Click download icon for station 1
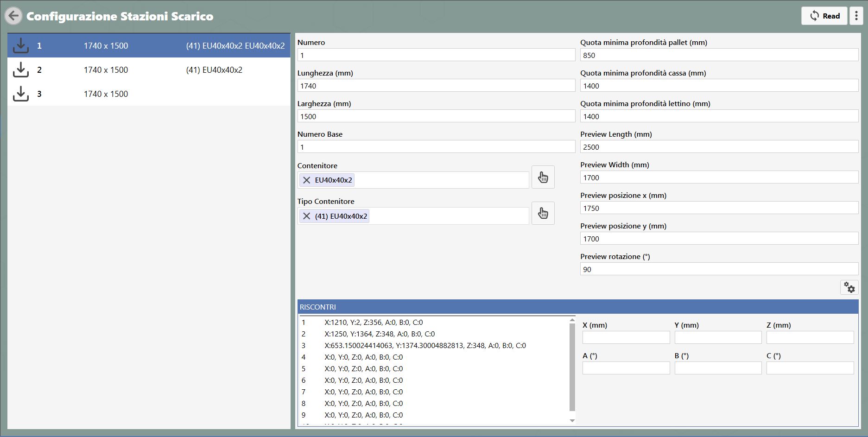This screenshot has height=437, width=868. click(x=20, y=45)
